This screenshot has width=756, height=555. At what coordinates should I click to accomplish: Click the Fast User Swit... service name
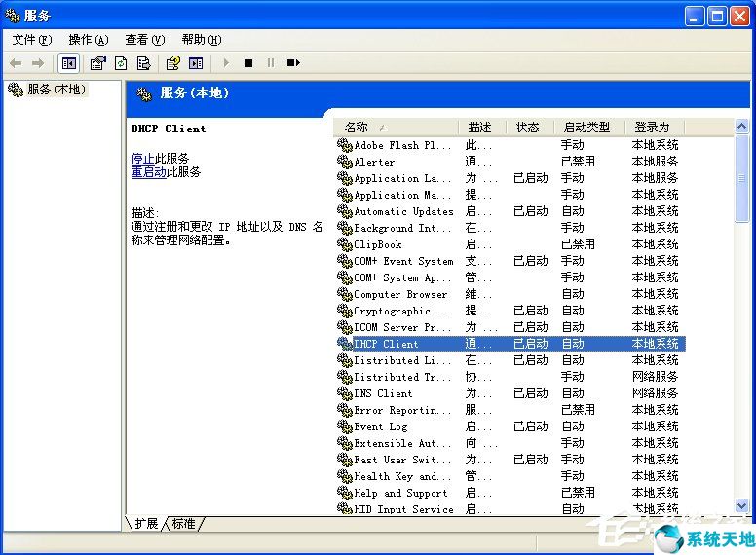tap(402, 460)
